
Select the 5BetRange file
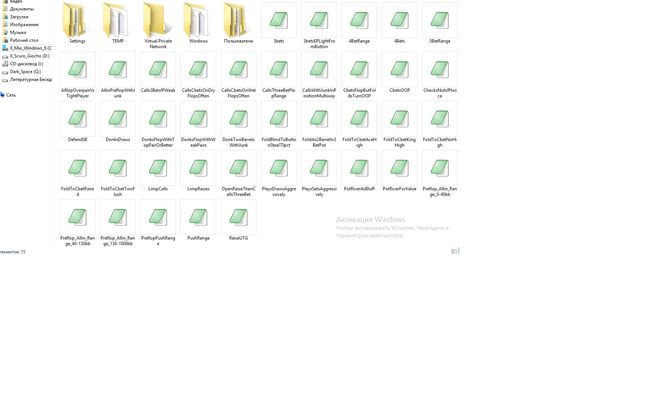(440, 23)
